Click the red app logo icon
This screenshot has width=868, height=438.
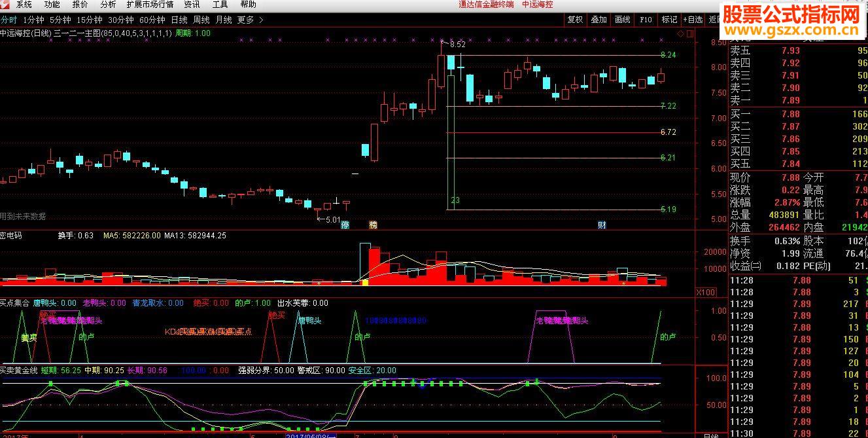[x=5, y=5]
